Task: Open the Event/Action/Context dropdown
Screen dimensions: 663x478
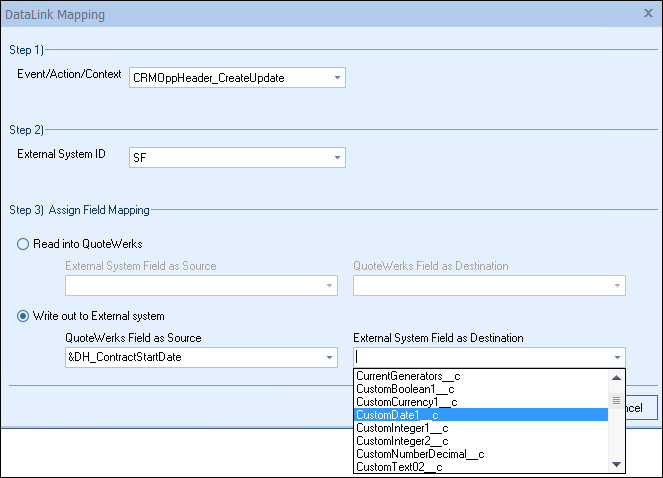Action: 337,77
